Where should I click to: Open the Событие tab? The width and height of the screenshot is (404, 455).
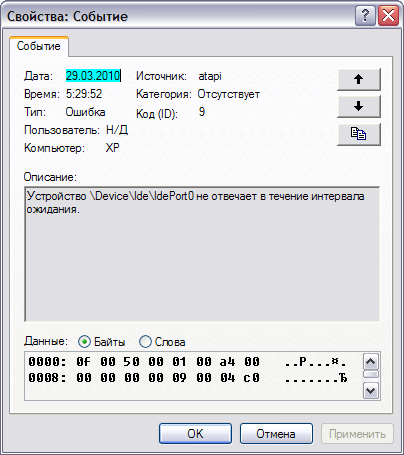click(x=39, y=46)
